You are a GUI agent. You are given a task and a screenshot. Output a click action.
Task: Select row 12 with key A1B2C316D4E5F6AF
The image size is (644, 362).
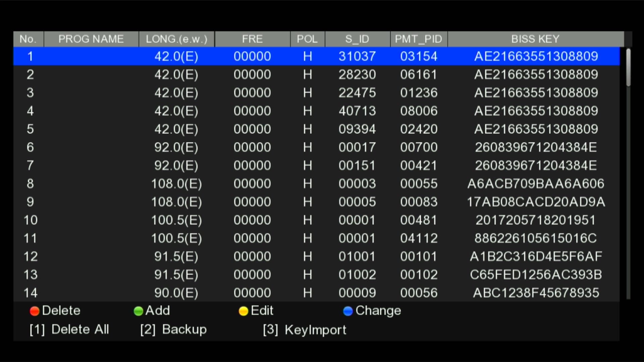pyautogui.click(x=535, y=256)
